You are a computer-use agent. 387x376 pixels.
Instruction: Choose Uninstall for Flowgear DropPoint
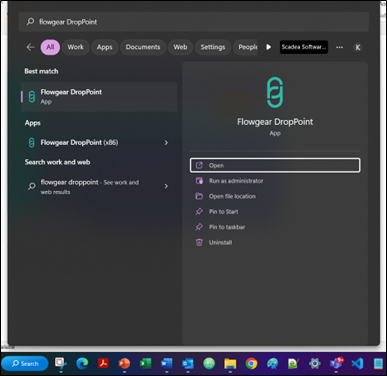coord(275,242)
